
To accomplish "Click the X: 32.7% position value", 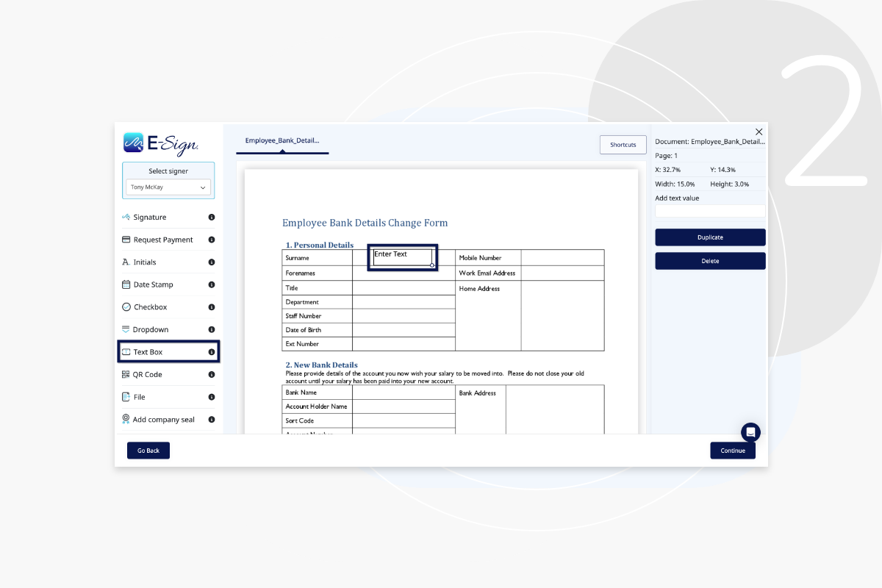I will 668,170.
